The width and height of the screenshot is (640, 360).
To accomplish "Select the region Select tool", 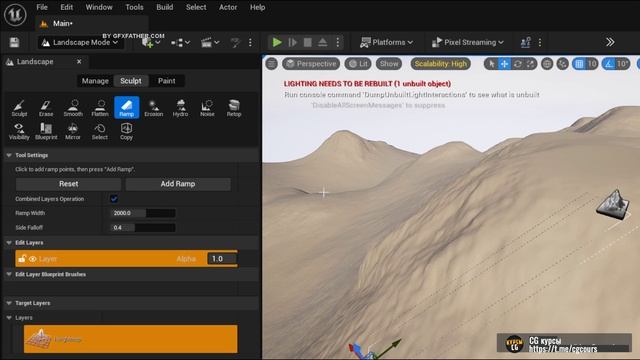I will click(x=100, y=131).
